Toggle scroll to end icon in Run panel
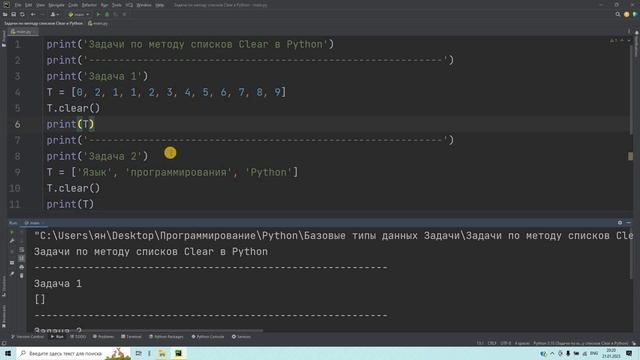The image size is (640, 360). tap(22, 258)
